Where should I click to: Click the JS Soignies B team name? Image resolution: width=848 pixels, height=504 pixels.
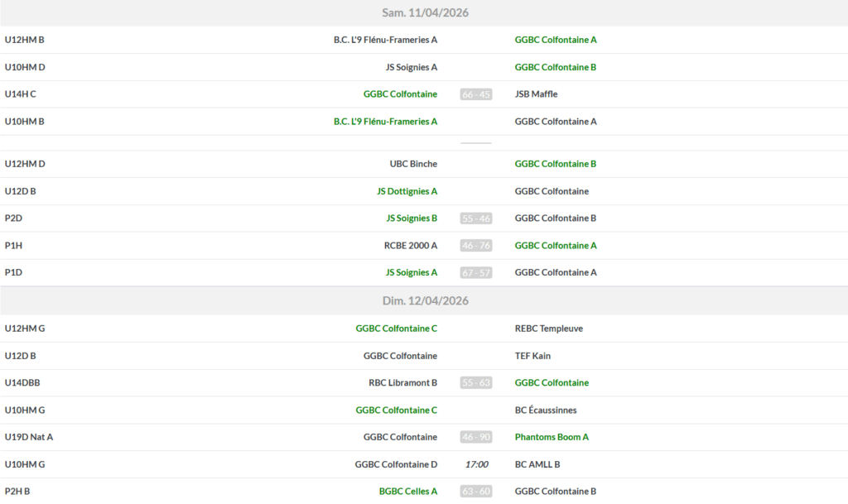tap(412, 218)
